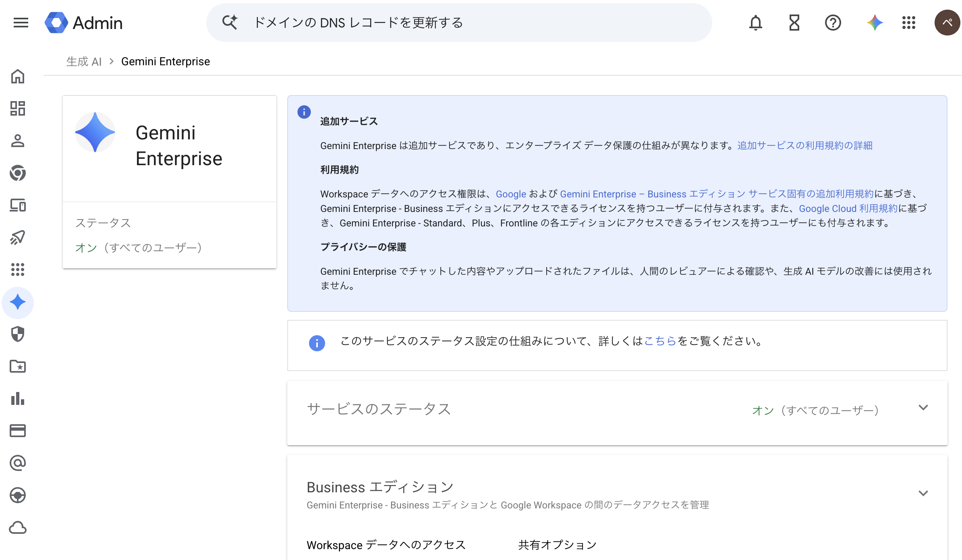This screenshot has width=962, height=560.
Task: Open Reporting bar chart sidebar icon
Action: 18,398
